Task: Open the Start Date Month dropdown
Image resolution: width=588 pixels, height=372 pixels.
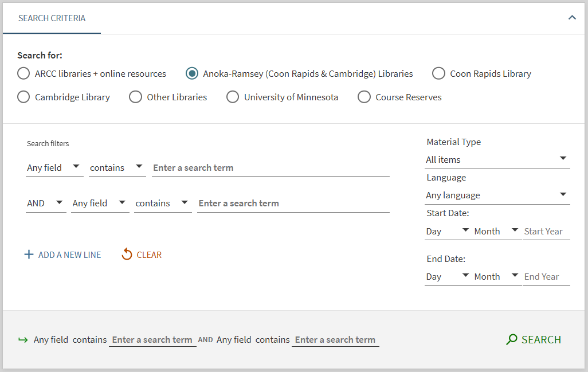Action: click(496, 231)
